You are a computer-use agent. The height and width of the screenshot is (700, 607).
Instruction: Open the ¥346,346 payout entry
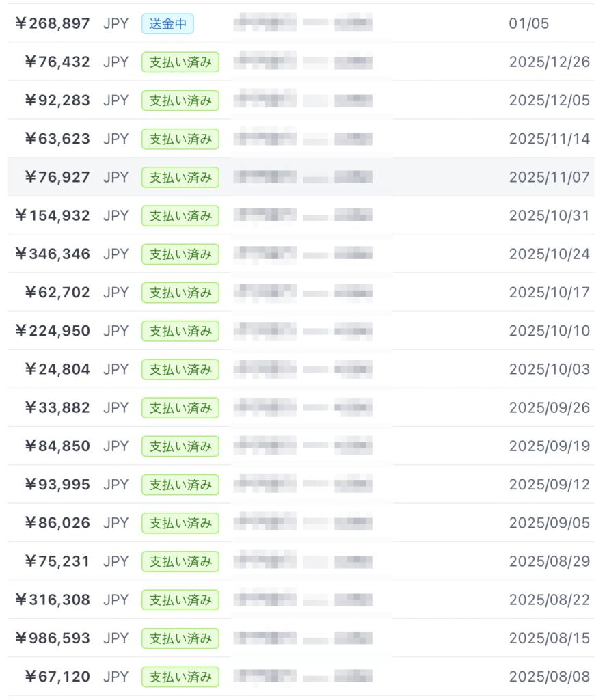53,254
